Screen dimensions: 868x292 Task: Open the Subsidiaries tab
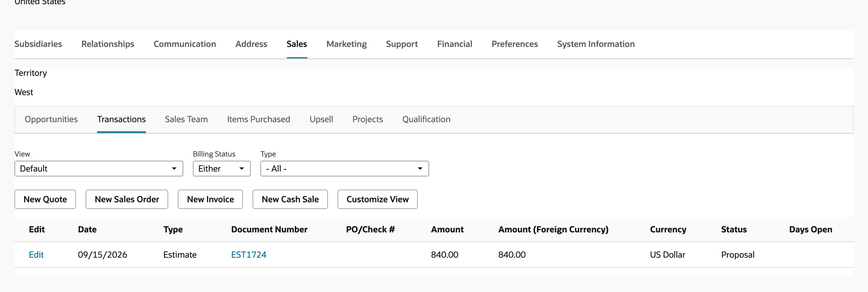(x=38, y=44)
